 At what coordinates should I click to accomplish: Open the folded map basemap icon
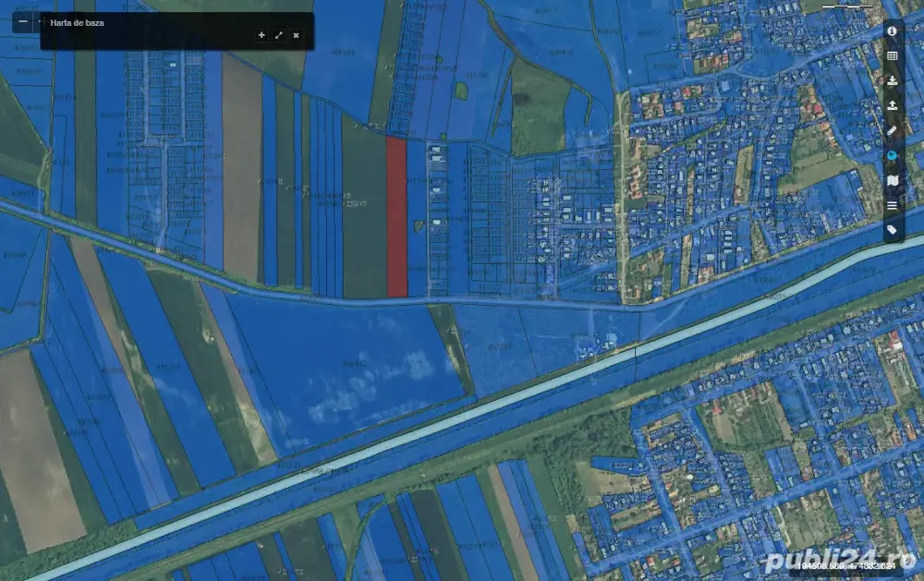click(893, 180)
